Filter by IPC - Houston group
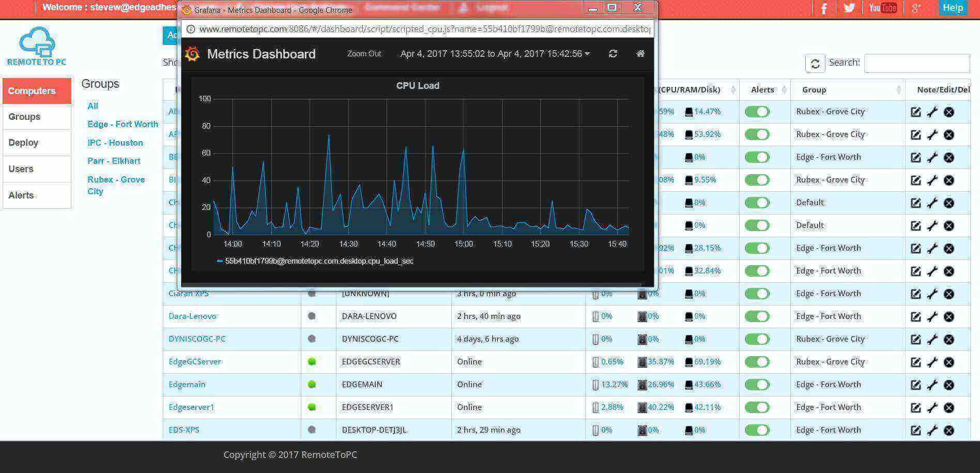The width and height of the screenshot is (980, 473). (x=115, y=143)
